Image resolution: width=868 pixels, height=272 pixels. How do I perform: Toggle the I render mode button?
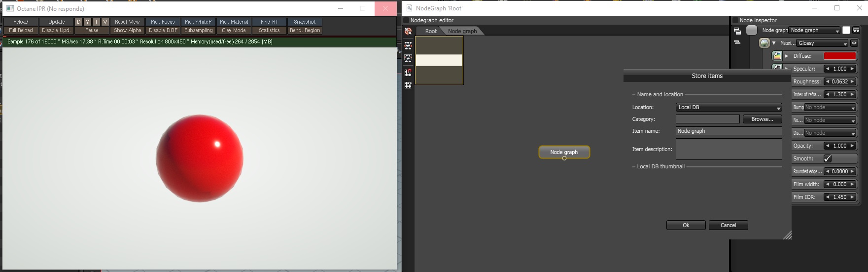coord(96,22)
